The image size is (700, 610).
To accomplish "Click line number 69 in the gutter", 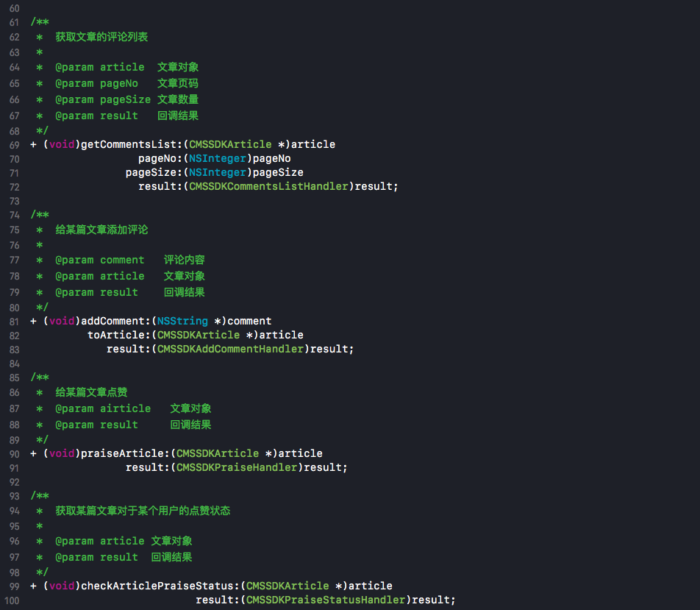I will 14,145.
